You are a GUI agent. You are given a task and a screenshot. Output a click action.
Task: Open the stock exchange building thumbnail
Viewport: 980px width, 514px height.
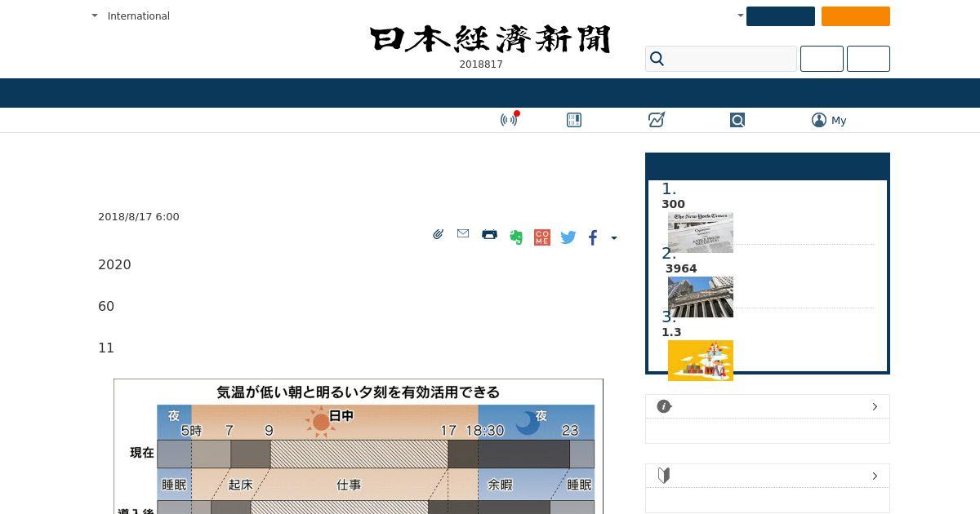pyautogui.click(x=701, y=297)
